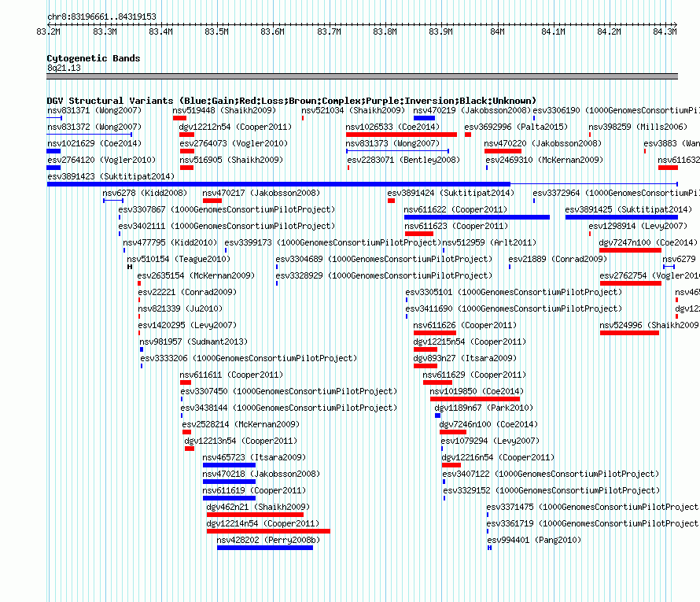
Task: Click the blue bar under nsv470219
Action: pos(424,118)
